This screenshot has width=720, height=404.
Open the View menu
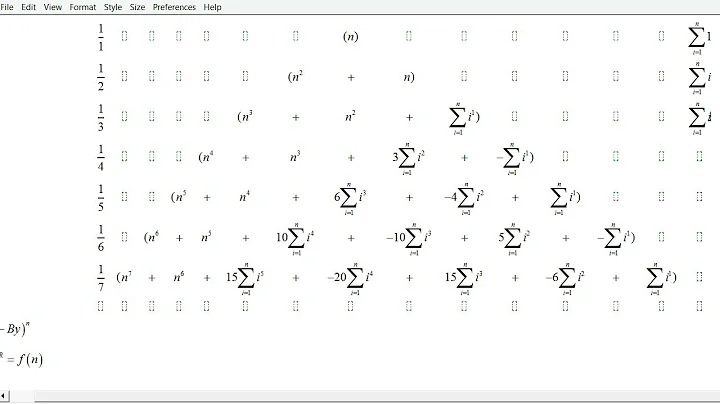[x=53, y=7]
